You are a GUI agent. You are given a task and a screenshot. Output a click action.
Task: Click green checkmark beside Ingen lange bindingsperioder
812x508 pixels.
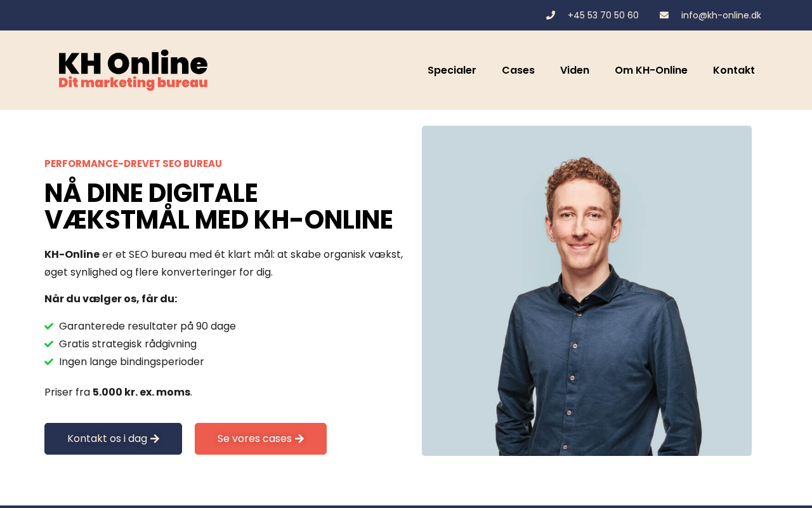click(49, 362)
